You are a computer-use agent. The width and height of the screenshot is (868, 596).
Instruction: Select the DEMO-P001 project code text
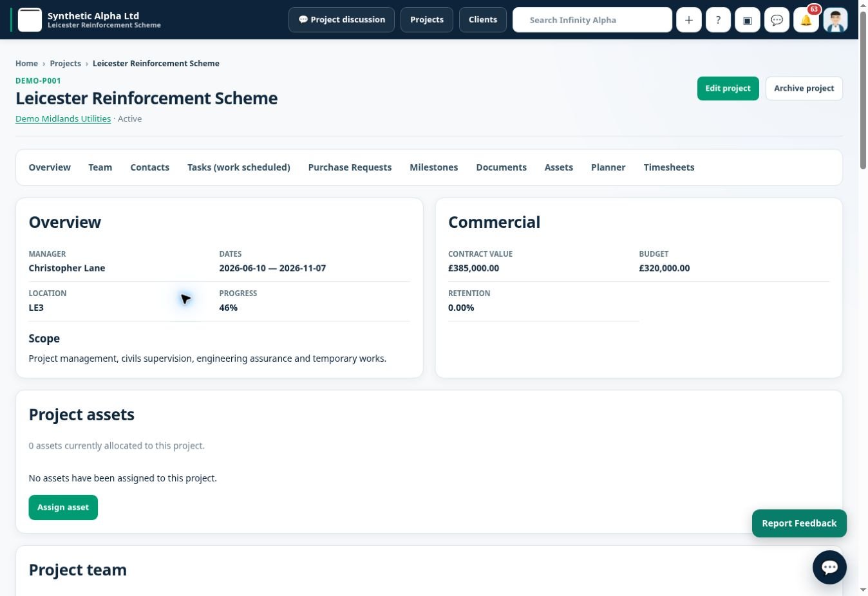click(x=38, y=80)
